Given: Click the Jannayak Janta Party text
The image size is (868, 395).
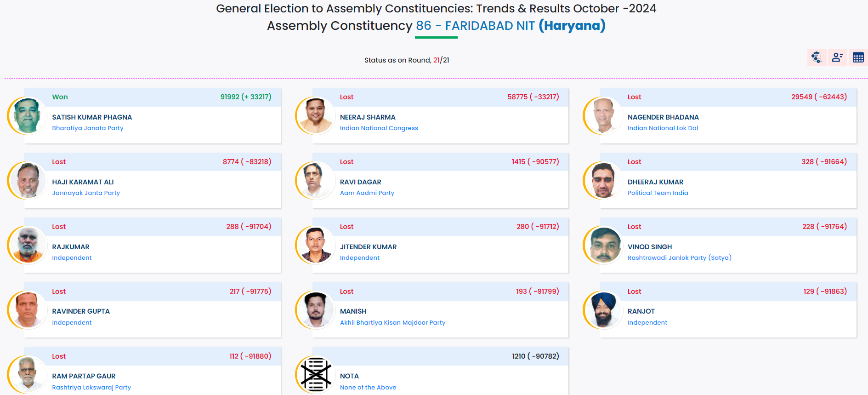Looking at the screenshot, I should (x=86, y=193).
